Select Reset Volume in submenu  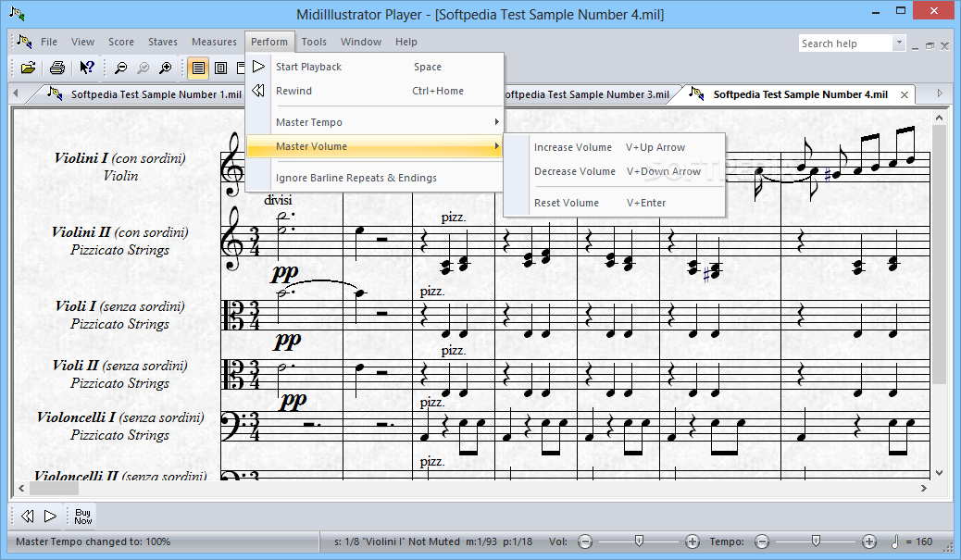pos(614,203)
